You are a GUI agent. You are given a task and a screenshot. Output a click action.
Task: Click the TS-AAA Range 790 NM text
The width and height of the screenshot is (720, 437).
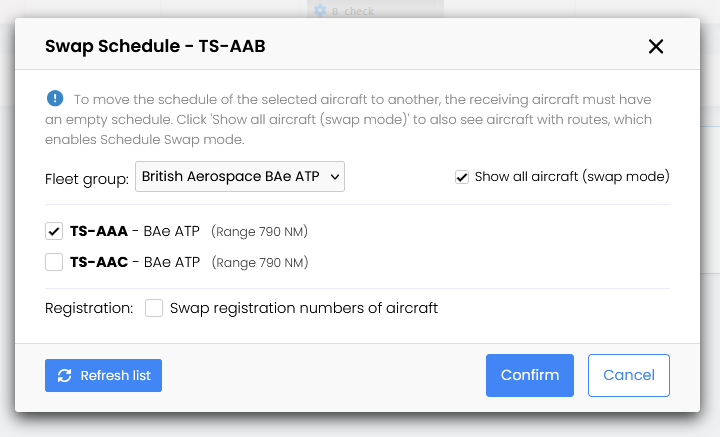click(259, 232)
